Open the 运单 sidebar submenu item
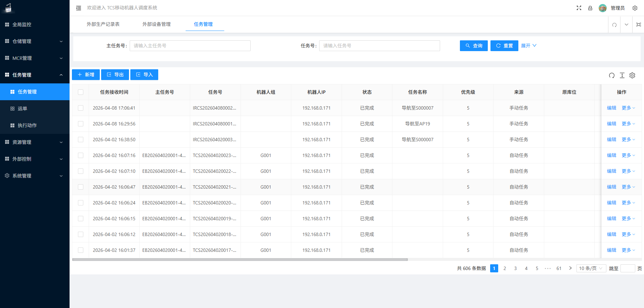This screenshot has width=644, height=308. pyautogui.click(x=35, y=109)
